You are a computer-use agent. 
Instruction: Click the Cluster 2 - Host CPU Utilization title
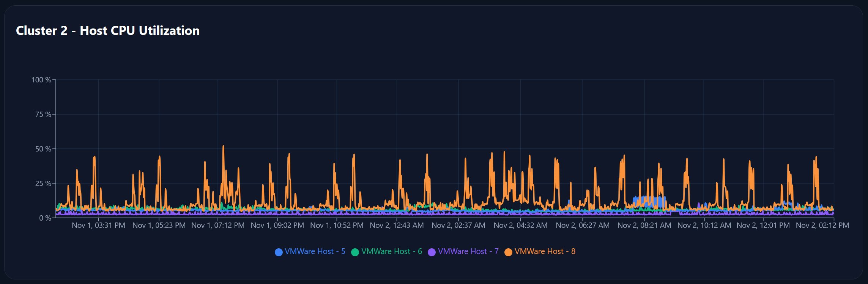108,30
